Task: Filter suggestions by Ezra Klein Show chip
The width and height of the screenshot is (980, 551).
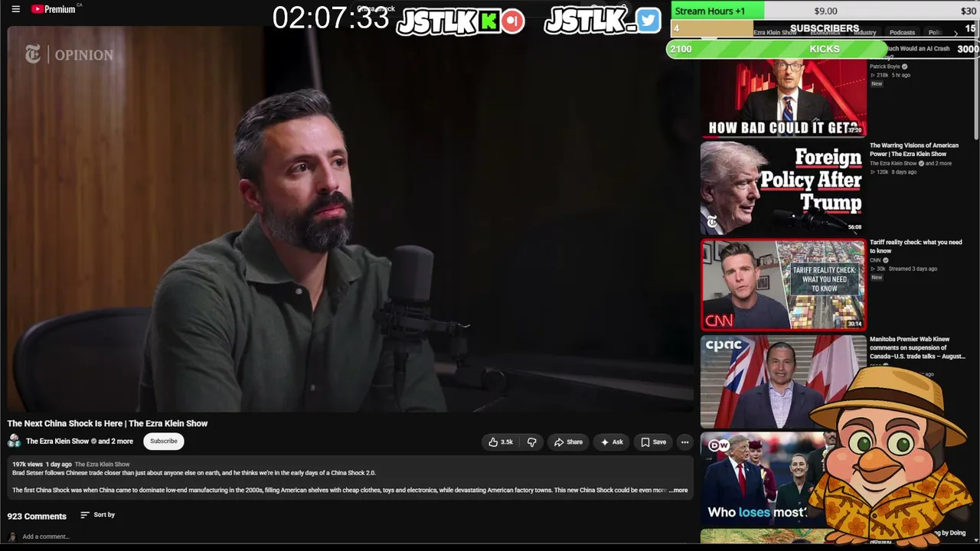Action: [775, 32]
